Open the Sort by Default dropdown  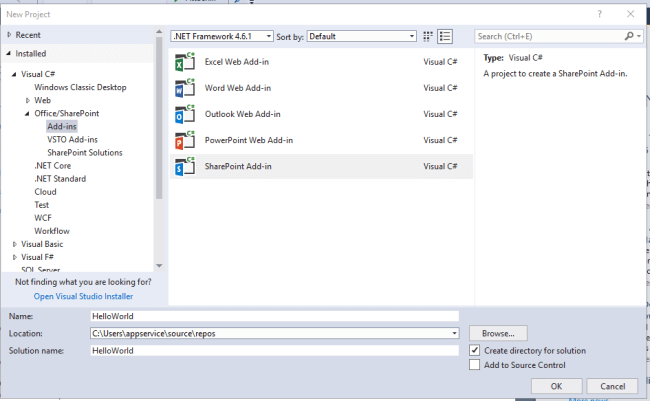pyautogui.click(x=361, y=36)
